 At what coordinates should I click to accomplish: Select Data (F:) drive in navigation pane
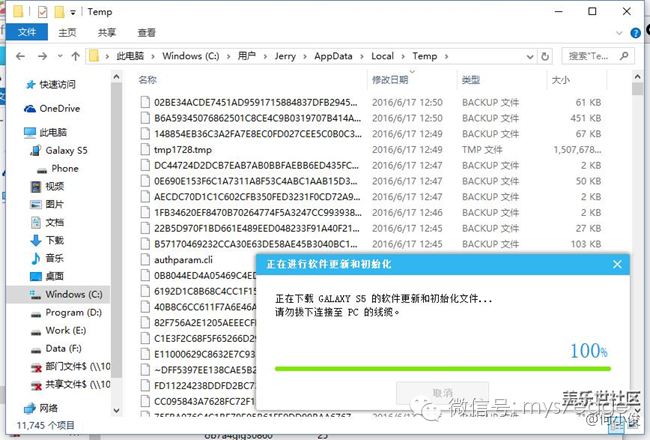point(56,348)
